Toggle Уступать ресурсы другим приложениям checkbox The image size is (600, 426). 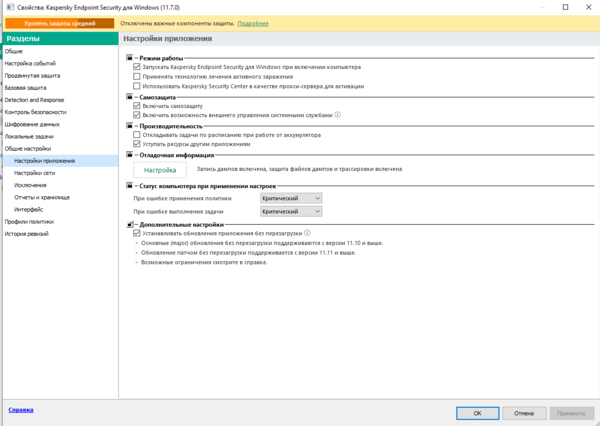pyautogui.click(x=137, y=144)
